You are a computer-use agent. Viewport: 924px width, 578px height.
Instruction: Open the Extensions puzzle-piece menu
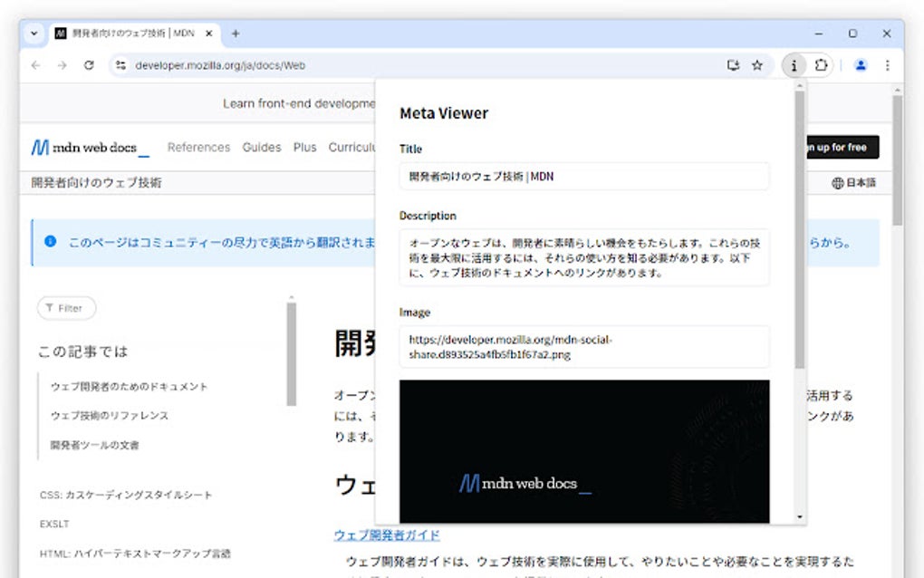pyautogui.click(x=821, y=65)
